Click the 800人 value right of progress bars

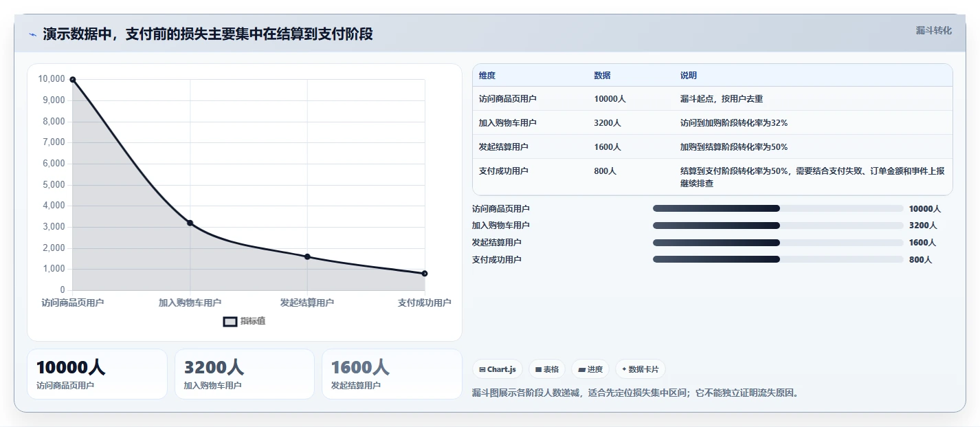click(920, 259)
